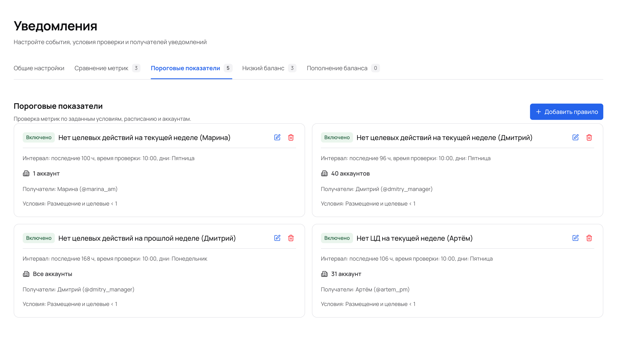Screen dimensions: 617x364
Task: Click title Нет целевых действий на прошлой неделе
Action: pyautogui.click(x=147, y=238)
